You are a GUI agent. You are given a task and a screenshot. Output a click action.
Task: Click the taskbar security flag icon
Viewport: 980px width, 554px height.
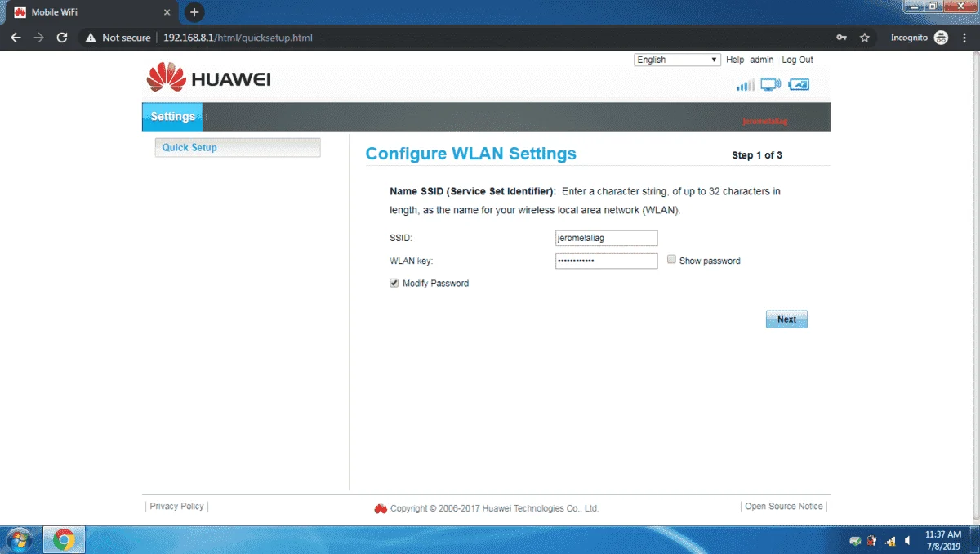[x=872, y=541]
